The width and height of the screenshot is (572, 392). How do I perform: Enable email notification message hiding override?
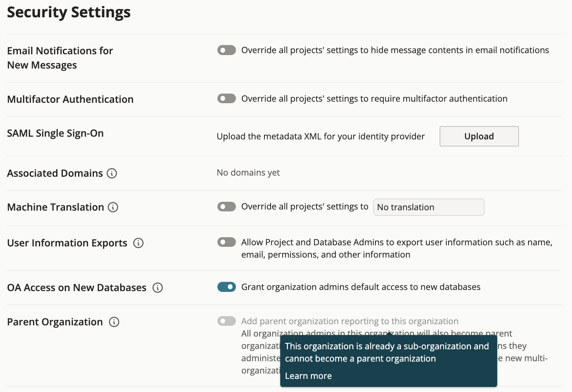click(x=226, y=50)
